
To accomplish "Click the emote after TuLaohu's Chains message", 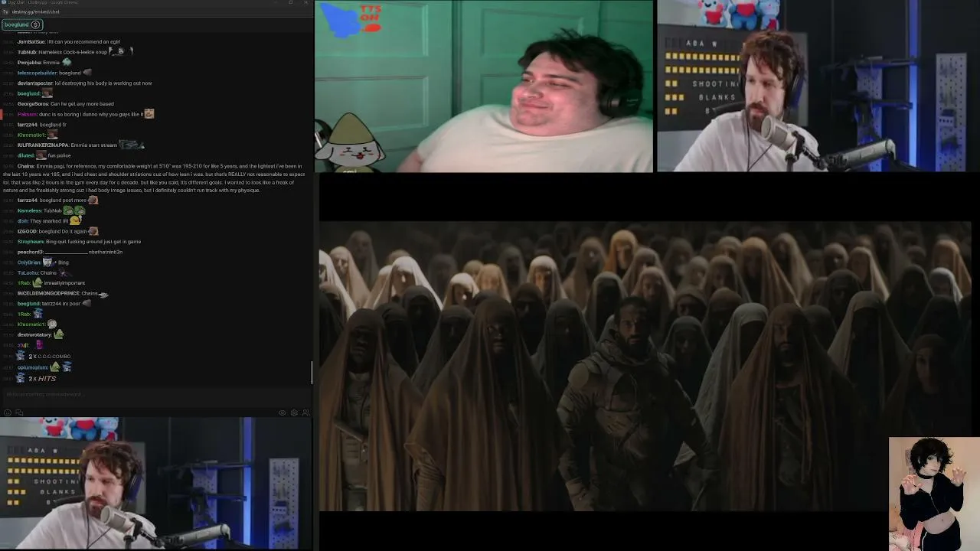I will [x=65, y=272].
